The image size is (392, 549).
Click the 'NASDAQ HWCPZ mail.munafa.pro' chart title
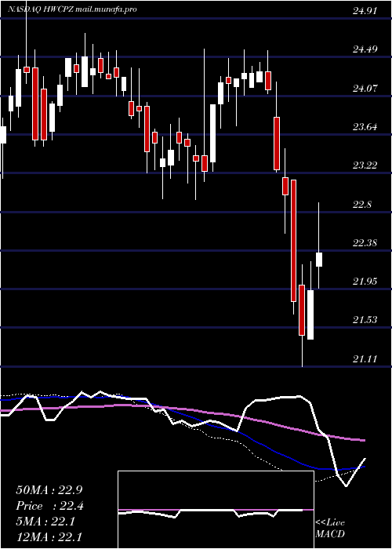pos(72,9)
